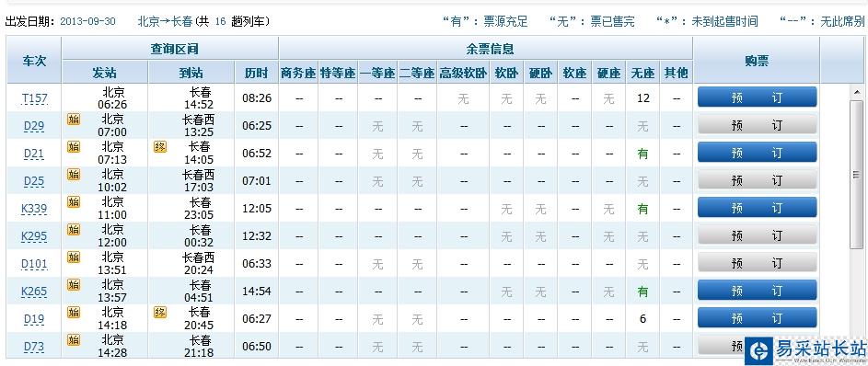Click the vertical scrollbar thumb

(856, 175)
